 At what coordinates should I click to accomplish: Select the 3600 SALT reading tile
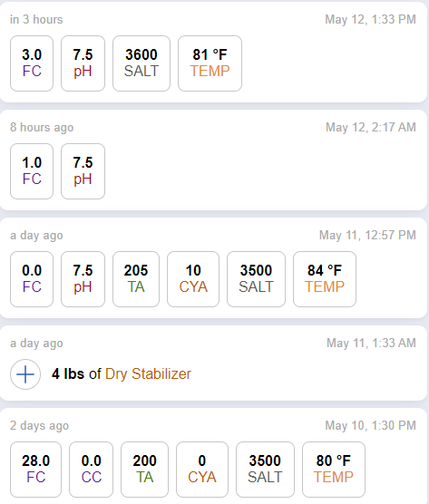141,63
